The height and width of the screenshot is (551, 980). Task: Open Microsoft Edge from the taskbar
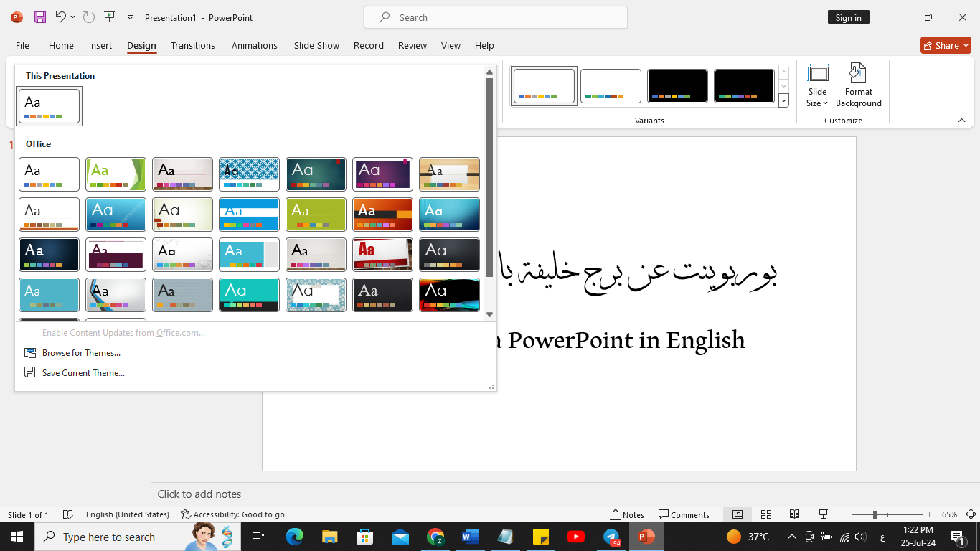pos(295,537)
